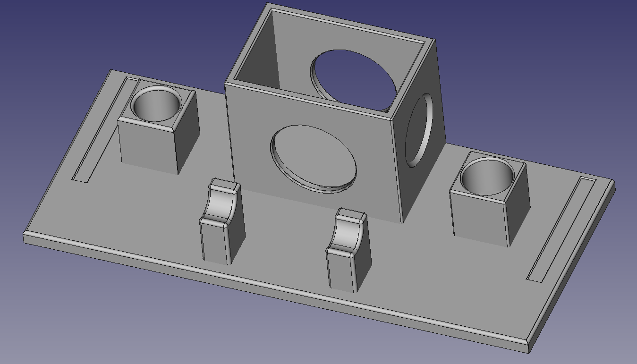Image resolution: width=637 pixels, height=364 pixels.
Task: Click the cylindrical hole in the left square post
Action: click(x=155, y=103)
